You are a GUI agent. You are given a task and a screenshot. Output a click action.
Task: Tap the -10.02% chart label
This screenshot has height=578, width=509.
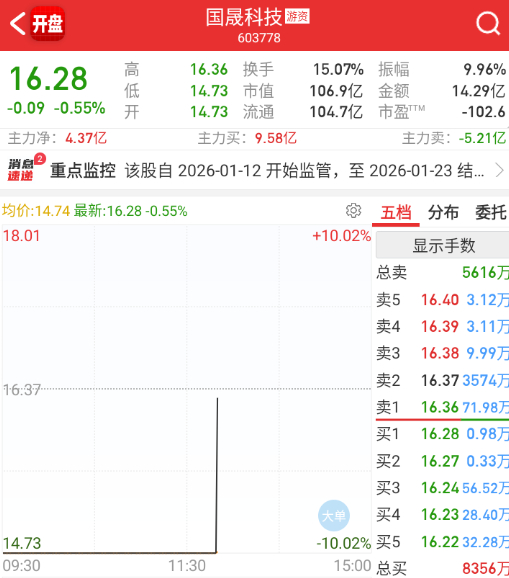click(x=344, y=543)
